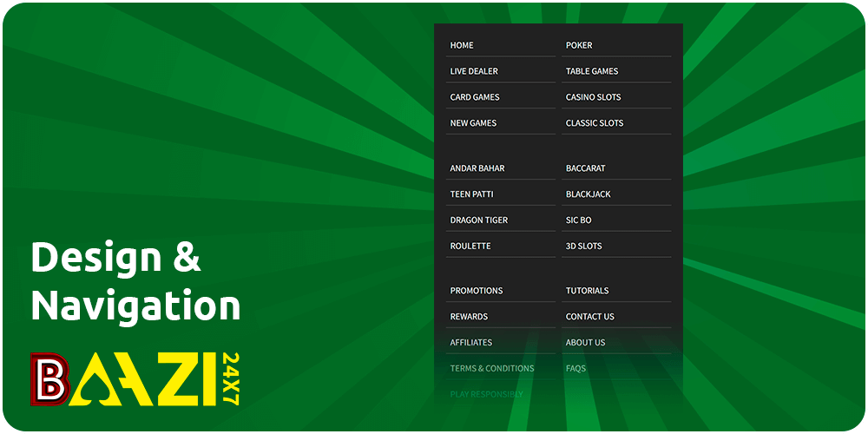Click the Terms & Conditions link
The image size is (868, 434).
pyautogui.click(x=492, y=369)
